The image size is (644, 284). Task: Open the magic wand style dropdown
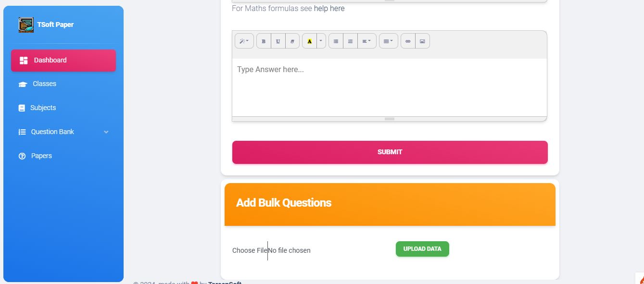(x=244, y=41)
